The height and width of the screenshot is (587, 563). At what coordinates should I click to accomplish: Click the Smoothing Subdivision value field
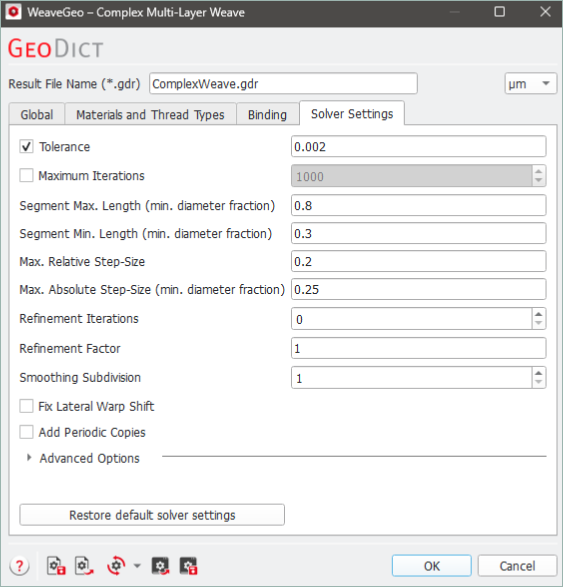click(411, 377)
